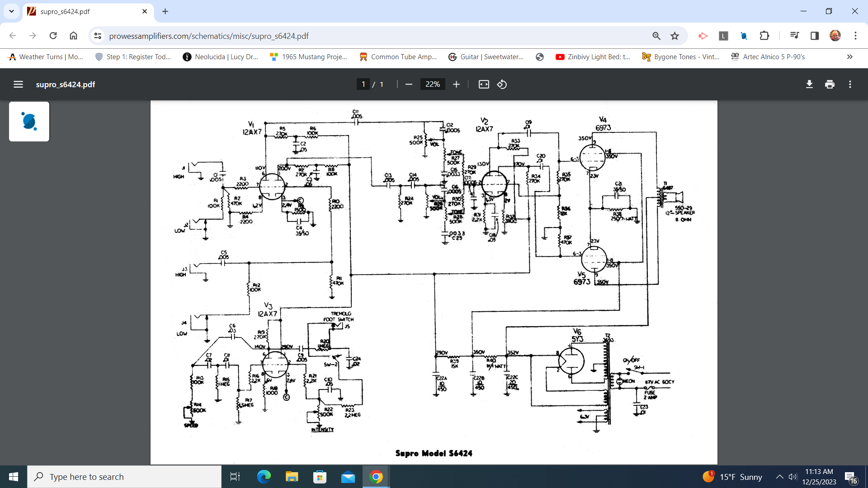Open the tab search dropdown arrow
The width and height of the screenshot is (868, 488).
(11, 11)
